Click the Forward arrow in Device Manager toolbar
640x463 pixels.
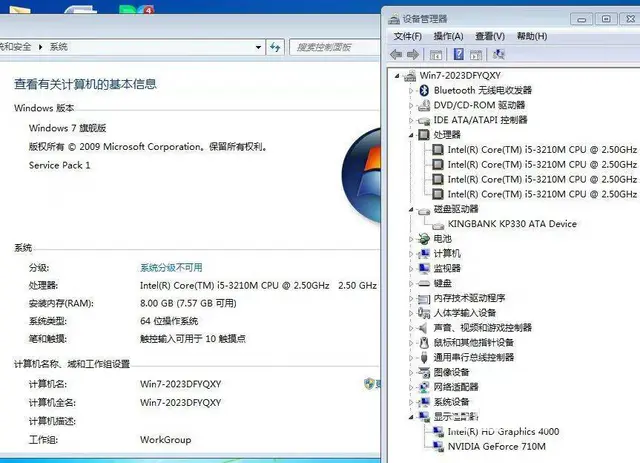coord(413,54)
